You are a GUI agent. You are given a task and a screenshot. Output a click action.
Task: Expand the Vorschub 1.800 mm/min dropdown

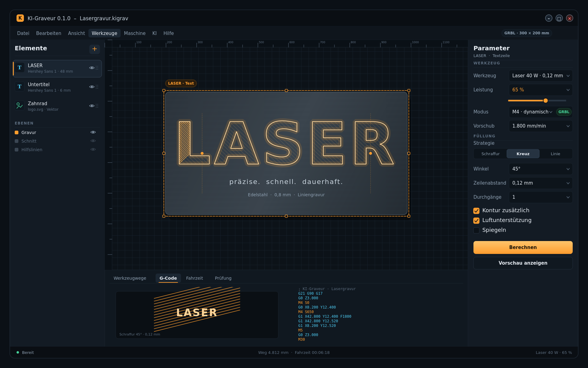click(541, 126)
